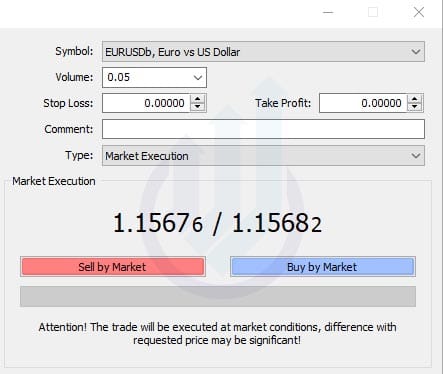
Task: Sell by Market button
Action: pos(113,267)
